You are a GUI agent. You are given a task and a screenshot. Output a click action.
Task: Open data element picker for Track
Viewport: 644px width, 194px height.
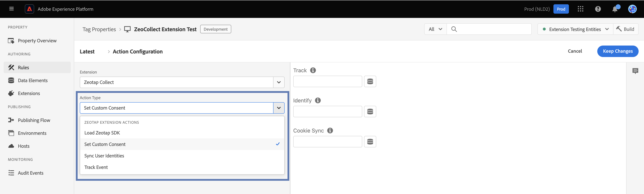pyautogui.click(x=370, y=81)
